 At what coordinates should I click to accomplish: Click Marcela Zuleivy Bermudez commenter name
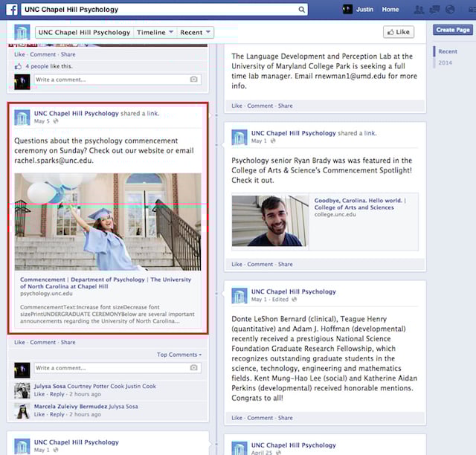71,407
